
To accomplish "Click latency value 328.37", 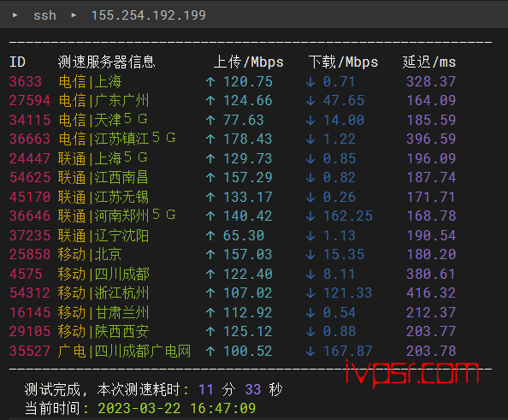I will click(431, 81).
